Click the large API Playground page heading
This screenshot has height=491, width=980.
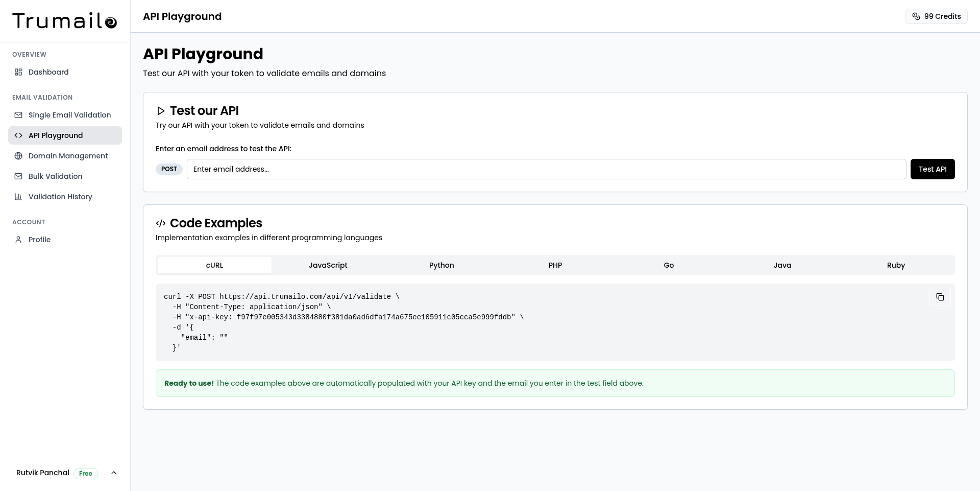coord(203,54)
